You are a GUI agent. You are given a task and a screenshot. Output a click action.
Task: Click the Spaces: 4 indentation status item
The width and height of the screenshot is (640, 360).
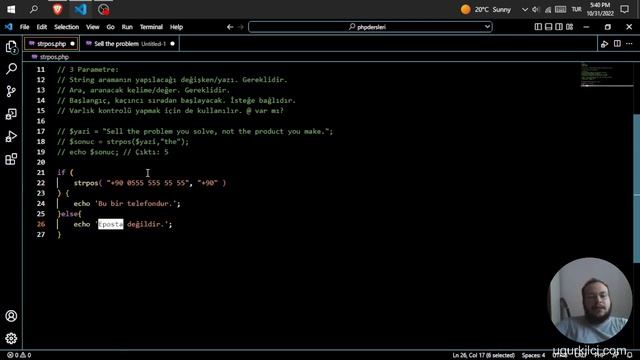tap(533, 356)
